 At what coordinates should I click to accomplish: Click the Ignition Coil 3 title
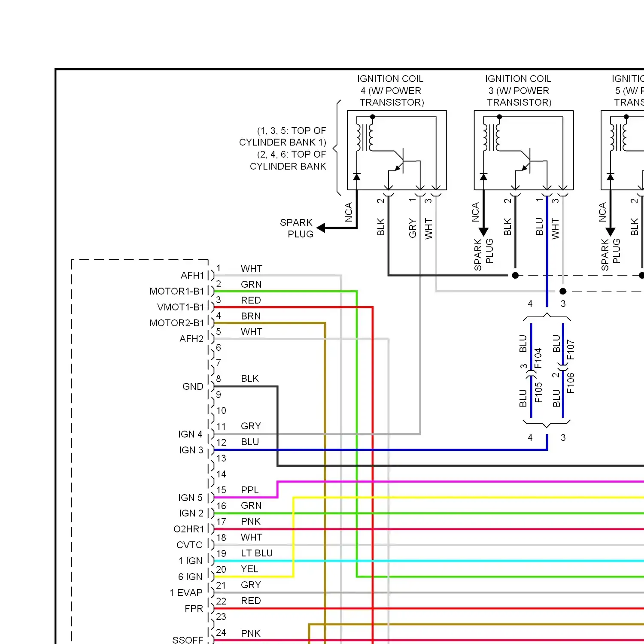pyautogui.click(x=519, y=91)
